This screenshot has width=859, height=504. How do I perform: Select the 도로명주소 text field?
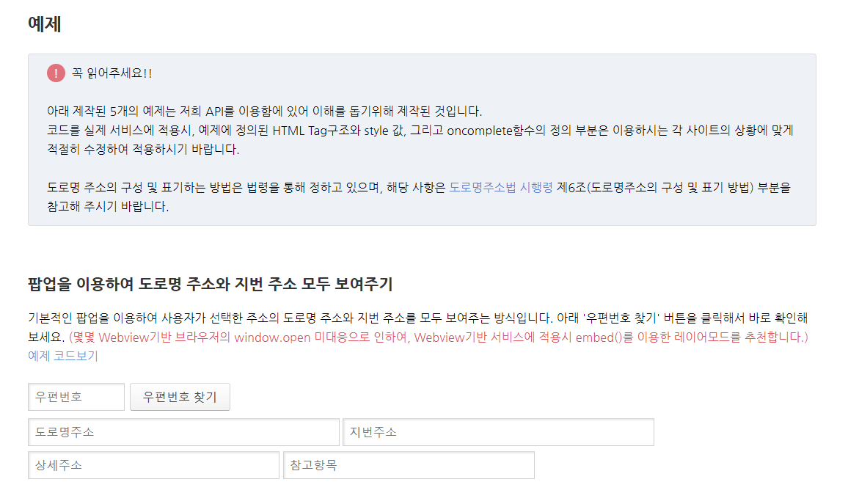(183, 432)
